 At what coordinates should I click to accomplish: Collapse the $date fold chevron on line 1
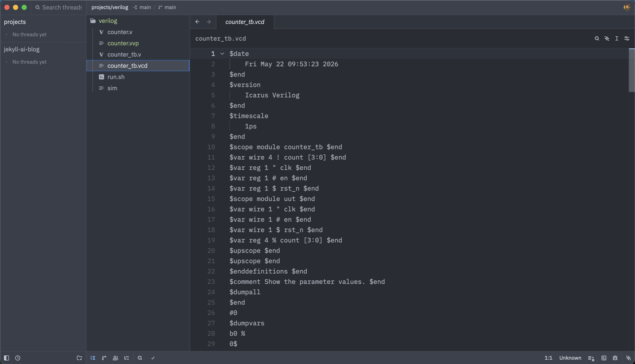[222, 54]
